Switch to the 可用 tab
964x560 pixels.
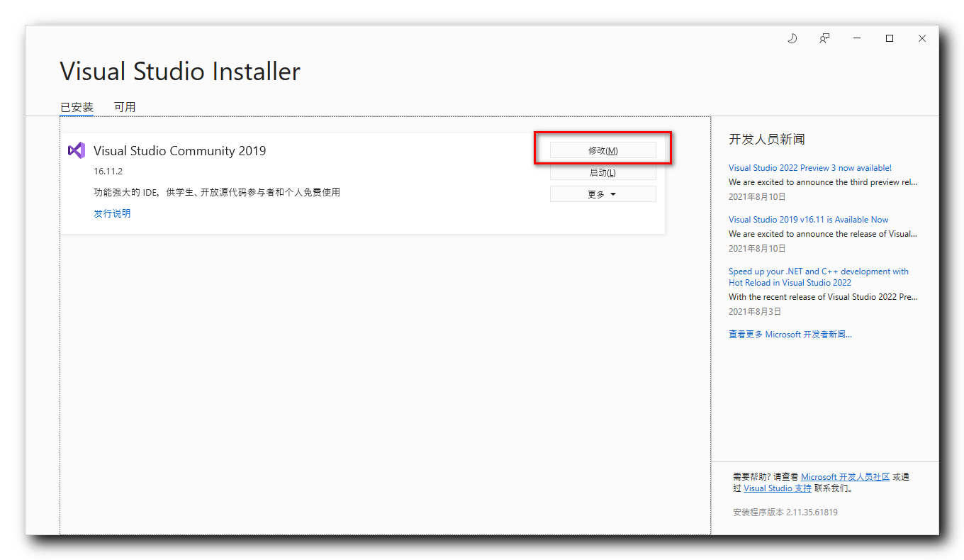pos(125,107)
